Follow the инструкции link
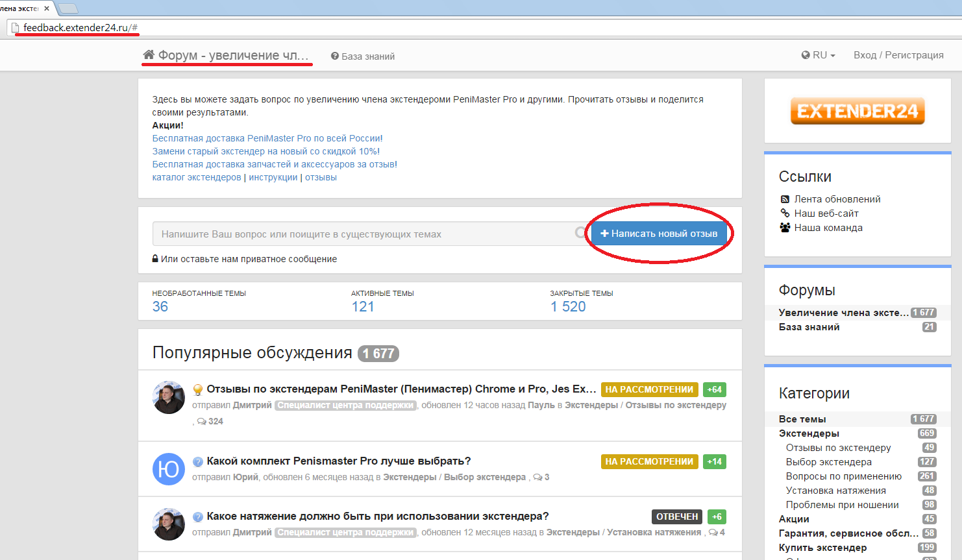The width and height of the screenshot is (962, 560). (x=273, y=177)
